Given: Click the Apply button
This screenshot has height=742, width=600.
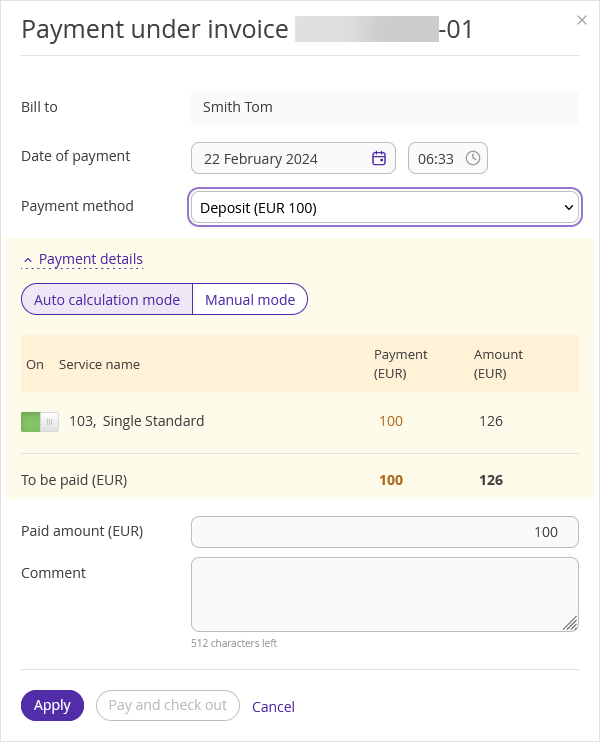Looking at the screenshot, I should (x=52, y=705).
